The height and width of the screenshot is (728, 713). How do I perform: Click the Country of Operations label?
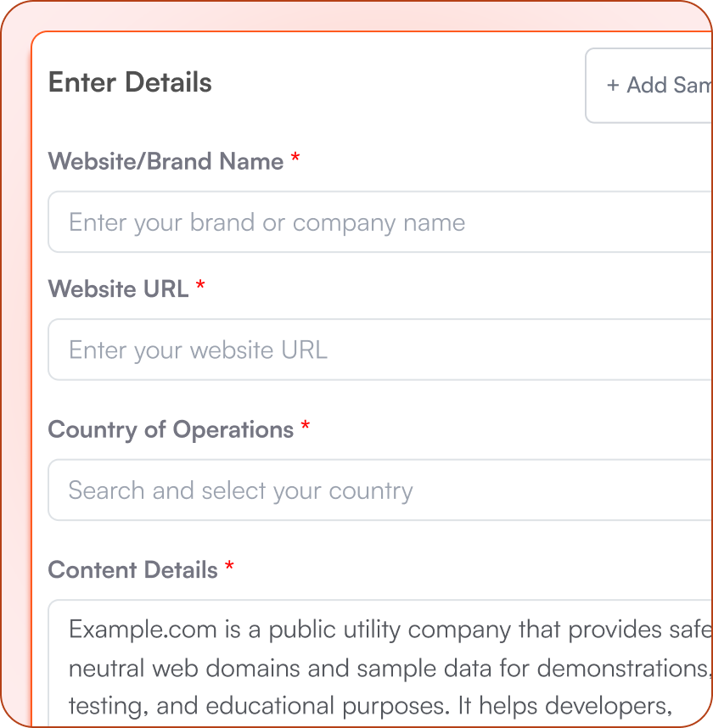(171, 429)
